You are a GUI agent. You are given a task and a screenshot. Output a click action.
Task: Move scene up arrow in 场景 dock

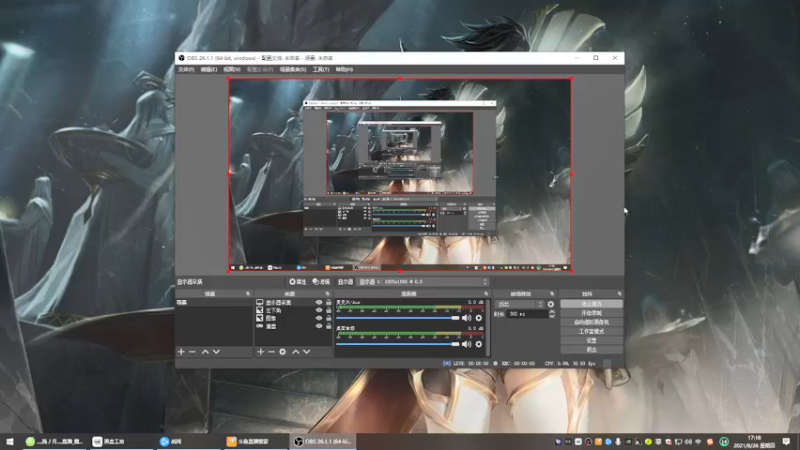pyautogui.click(x=205, y=352)
